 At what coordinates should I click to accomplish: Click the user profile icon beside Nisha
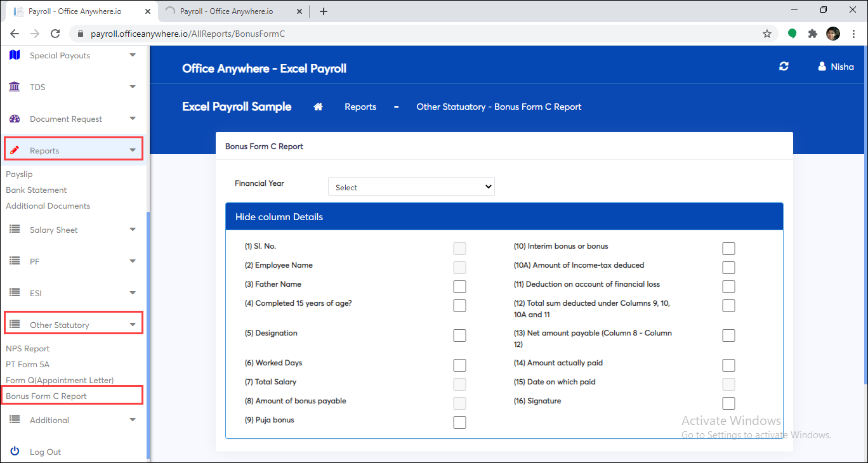(822, 67)
